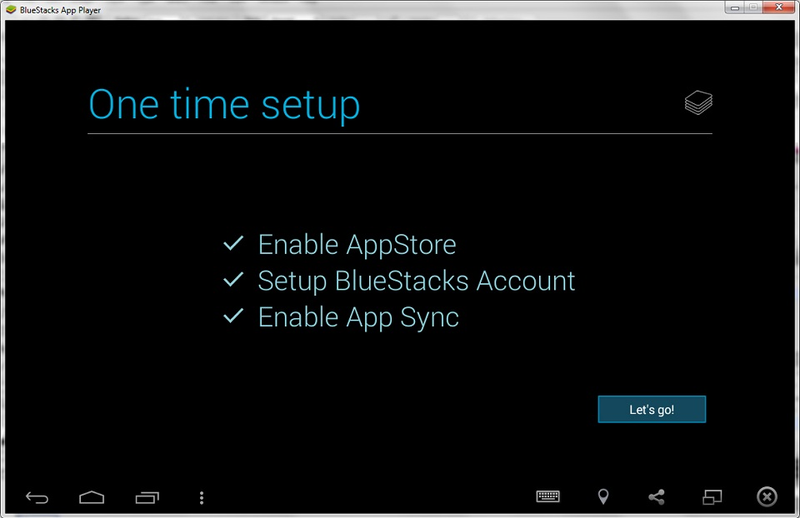800x518 pixels.
Task: Tap the Android home icon
Action: tap(92, 497)
